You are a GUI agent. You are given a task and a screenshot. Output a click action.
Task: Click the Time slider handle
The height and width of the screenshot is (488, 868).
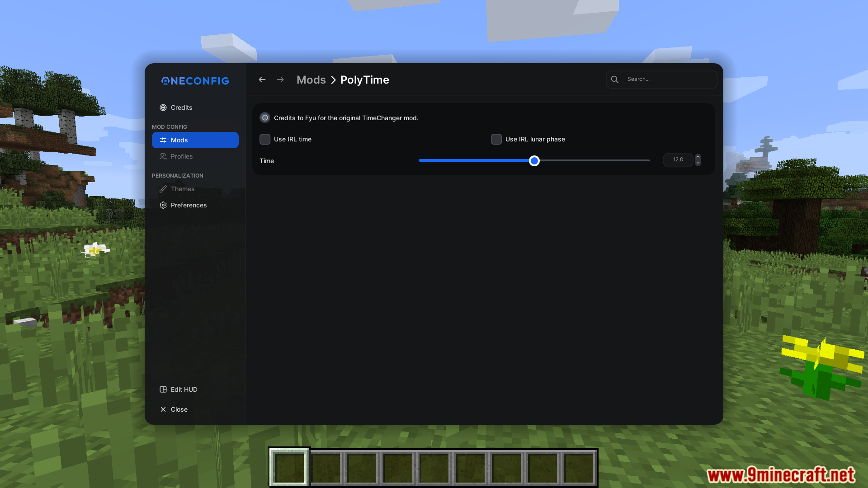point(534,161)
